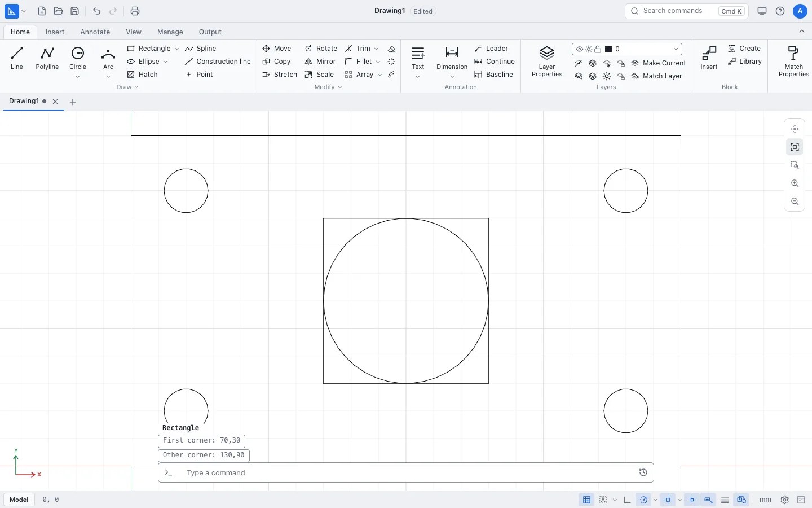This screenshot has width=812, height=508.
Task: Open the Dimension type dropdown
Action: pos(452,77)
